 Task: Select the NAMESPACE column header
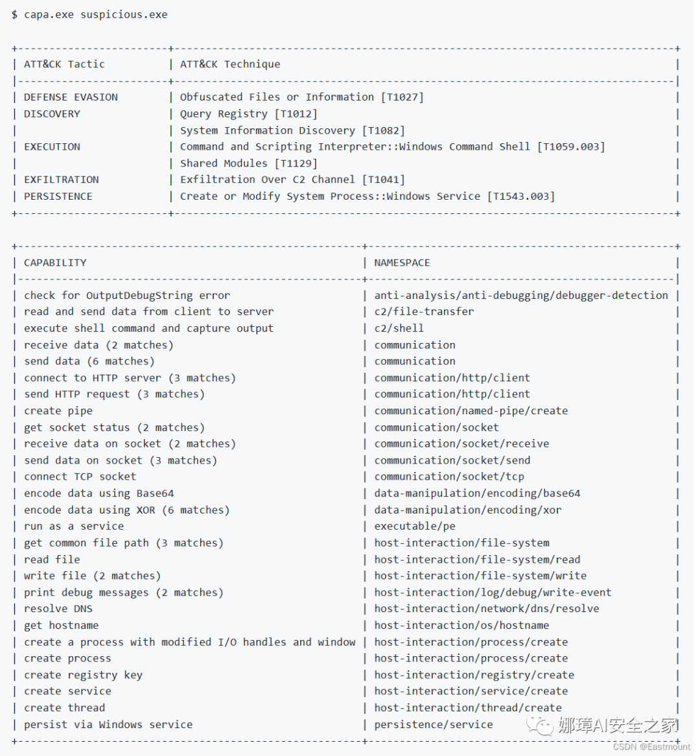[402, 263]
